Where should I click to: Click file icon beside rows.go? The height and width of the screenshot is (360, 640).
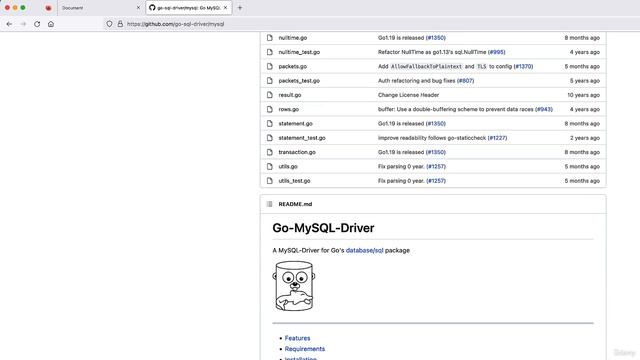tap(269, 109)
